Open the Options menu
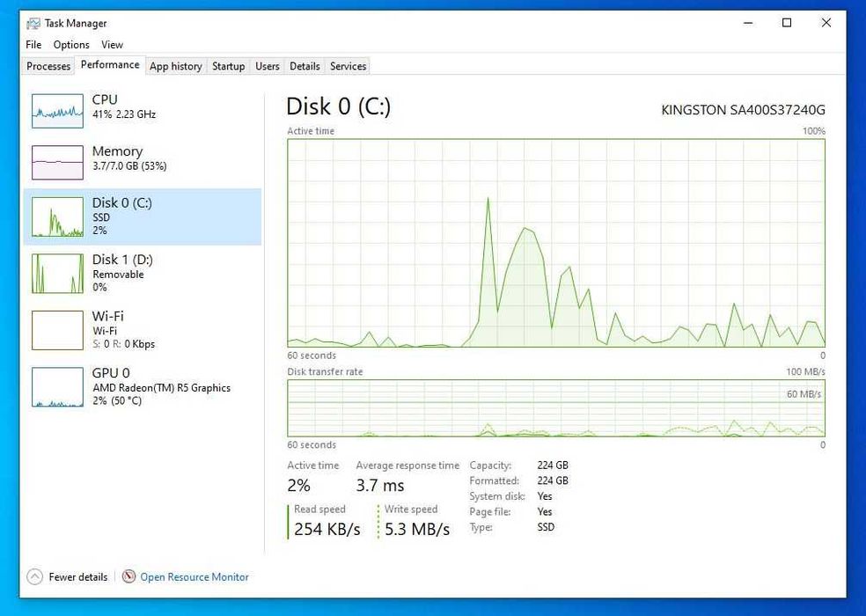The image size is (866, 616). pos(71,45)
